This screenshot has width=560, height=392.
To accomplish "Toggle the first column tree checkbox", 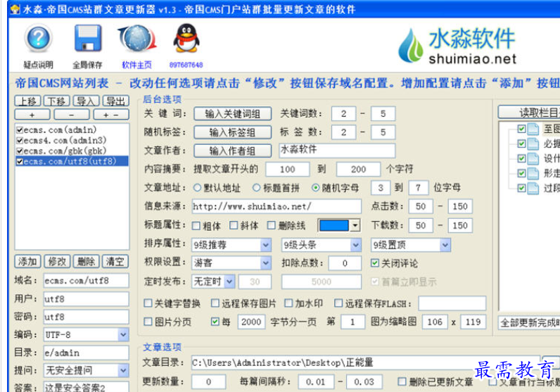I will point(521,129).
